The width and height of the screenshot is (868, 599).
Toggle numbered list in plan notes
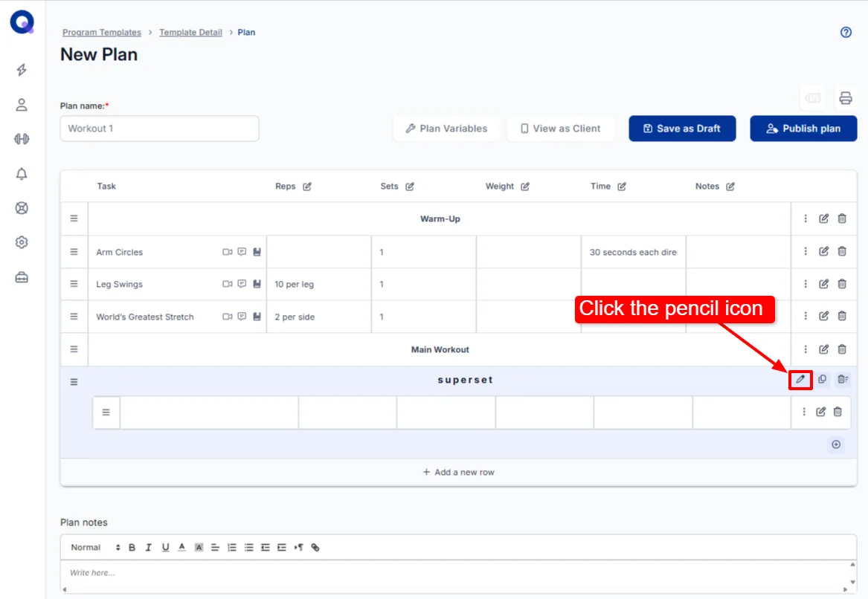coord(232,547)
